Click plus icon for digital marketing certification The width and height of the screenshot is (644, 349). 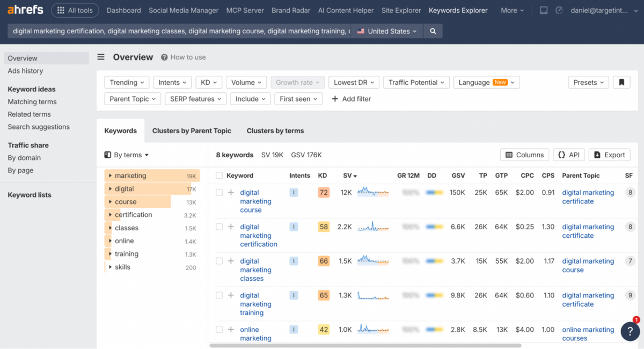click(x=231, y=227)
